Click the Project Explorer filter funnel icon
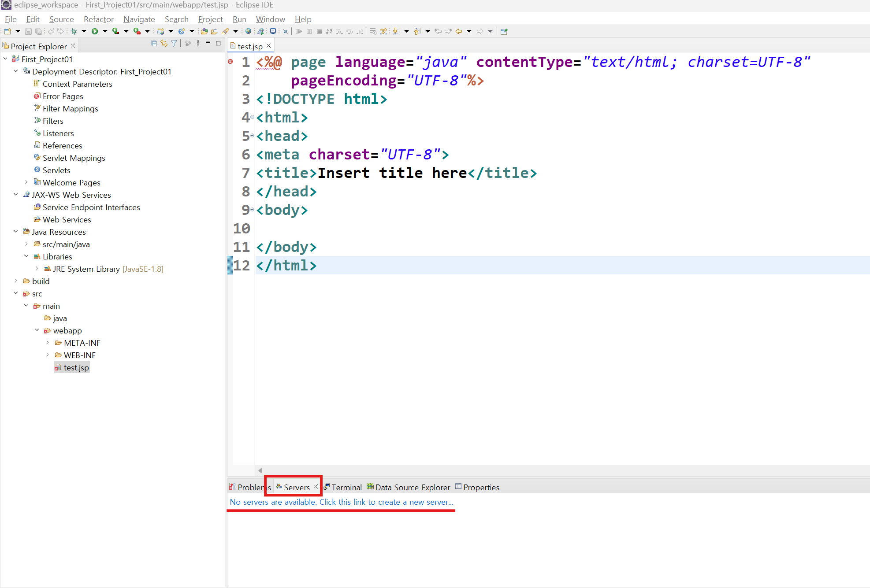Viewport: 870px width, 588px height. pos(174,43)
